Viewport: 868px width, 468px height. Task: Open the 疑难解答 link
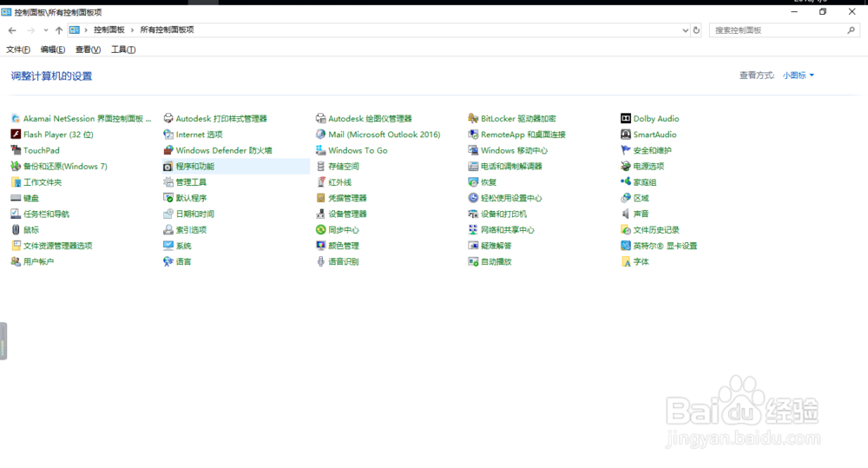pyautogui.click(x=496, y=246)
